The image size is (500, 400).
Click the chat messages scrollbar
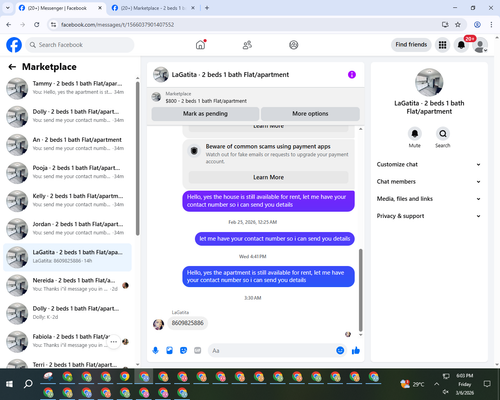[x=360, y=289]
